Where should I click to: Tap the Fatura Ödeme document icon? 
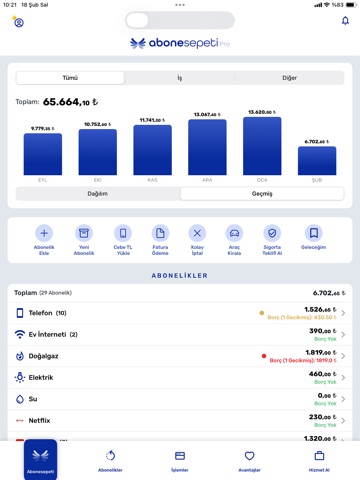coord(160,233)
